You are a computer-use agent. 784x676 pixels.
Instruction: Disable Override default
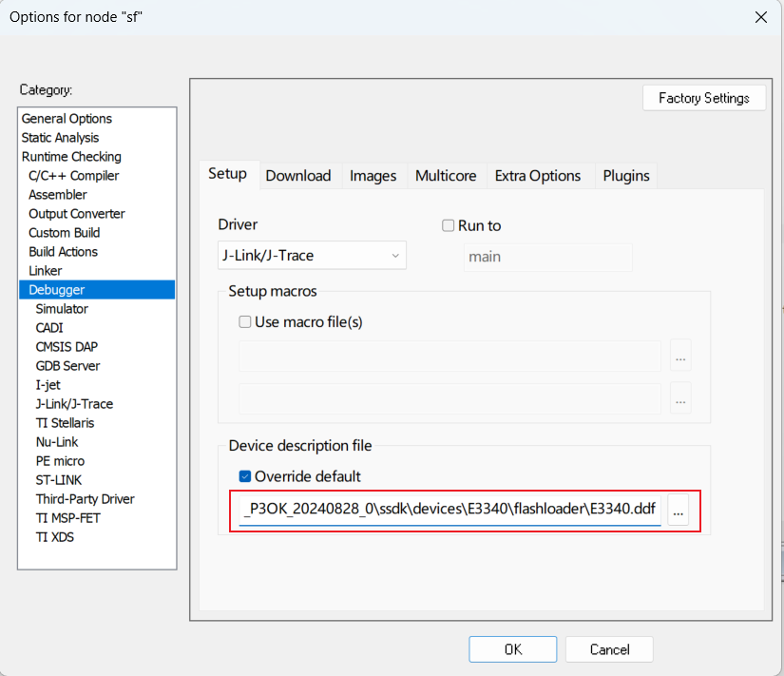[245, 476]
